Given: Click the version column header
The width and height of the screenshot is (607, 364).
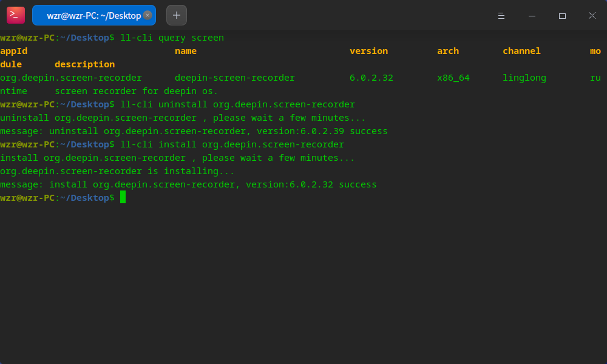Looking at the screenshot, I should pos(368,51).
